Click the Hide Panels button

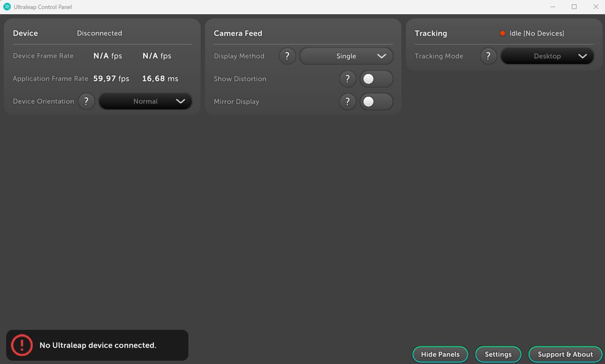click(x=440, y=355)
